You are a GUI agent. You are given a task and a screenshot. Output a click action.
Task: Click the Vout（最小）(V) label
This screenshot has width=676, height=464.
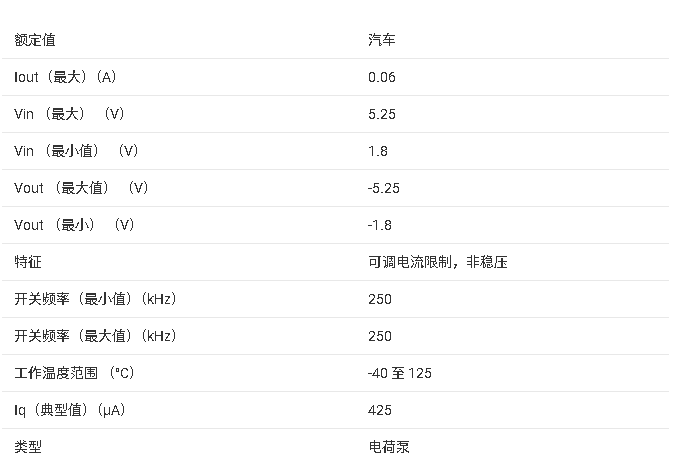click(x=74, y=225)
